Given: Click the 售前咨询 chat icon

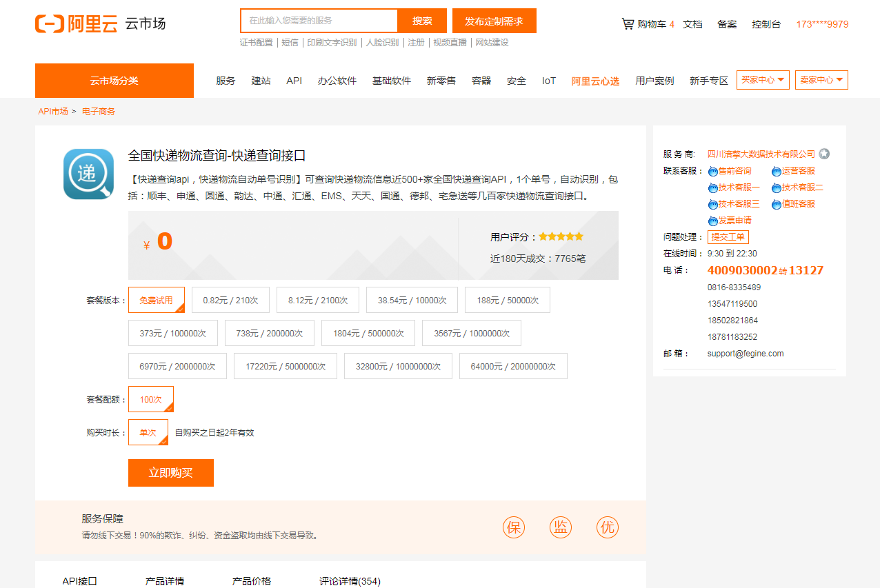Looking at the screenshot, I should tap(713, 172).
